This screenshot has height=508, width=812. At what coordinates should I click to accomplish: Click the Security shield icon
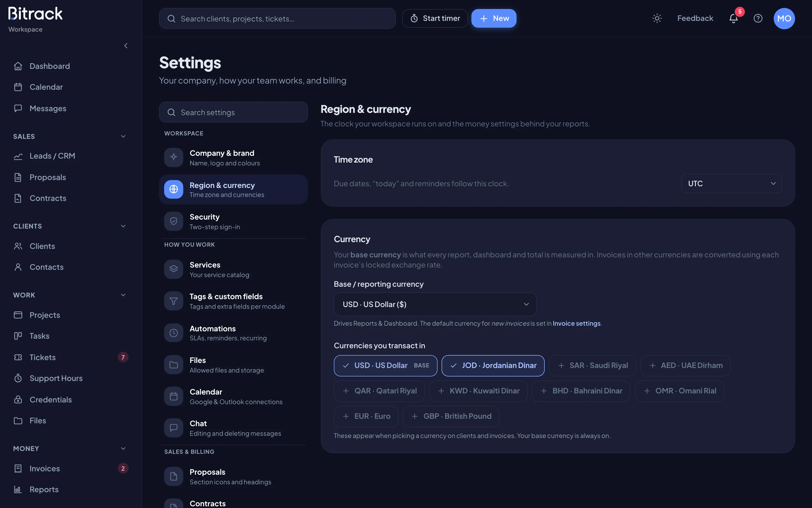[x=173, y=221]
